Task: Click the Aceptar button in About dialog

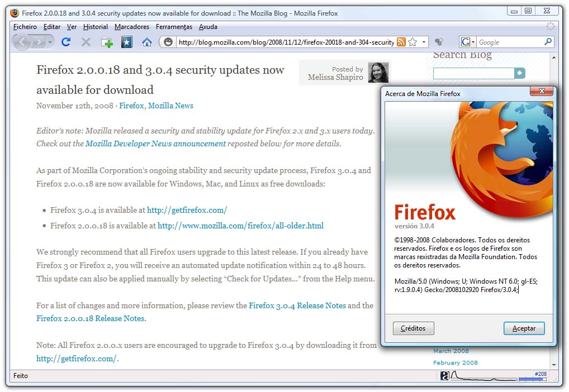Action: tap(524, 328)
